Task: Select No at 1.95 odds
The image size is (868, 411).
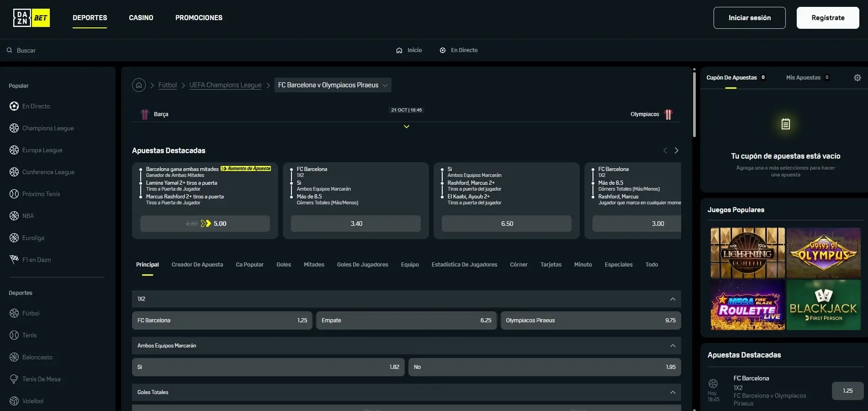Action: 545,367
